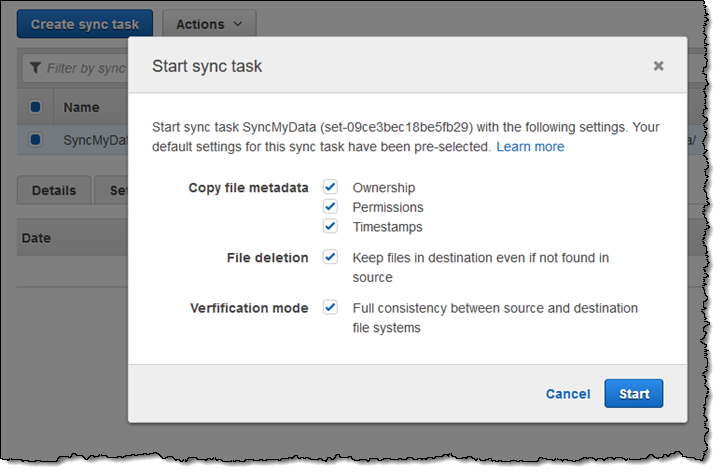
Task: Toggle Keep files in destination checkbox
Action: [330, 257]
